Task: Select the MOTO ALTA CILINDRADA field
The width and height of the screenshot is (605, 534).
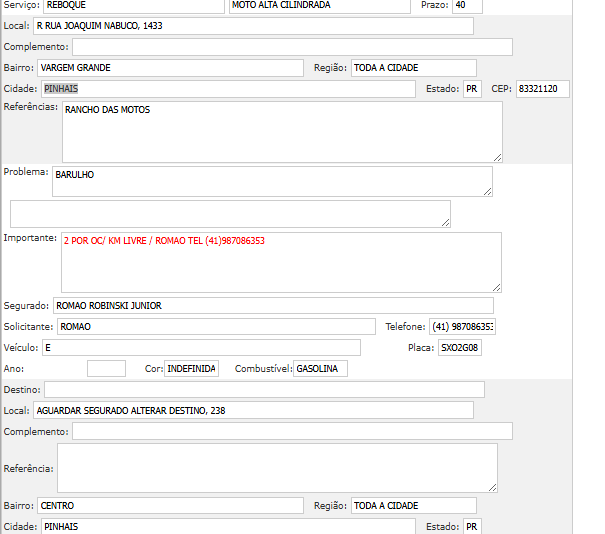Action: [319, 5]
